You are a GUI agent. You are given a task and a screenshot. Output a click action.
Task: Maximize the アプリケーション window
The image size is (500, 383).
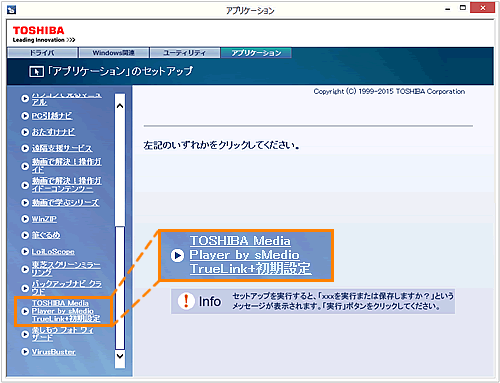click(x=463, y=8)
